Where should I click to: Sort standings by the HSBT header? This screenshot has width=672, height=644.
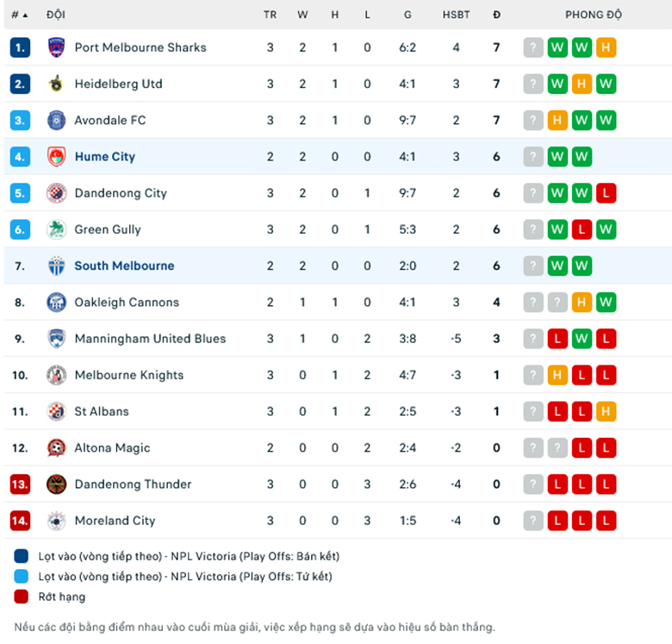[456, 15]
